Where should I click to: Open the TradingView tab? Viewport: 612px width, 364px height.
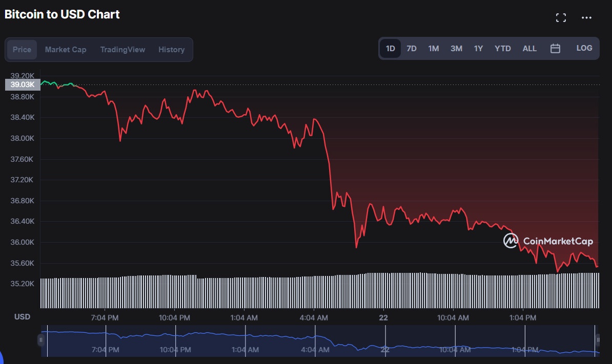123,50
